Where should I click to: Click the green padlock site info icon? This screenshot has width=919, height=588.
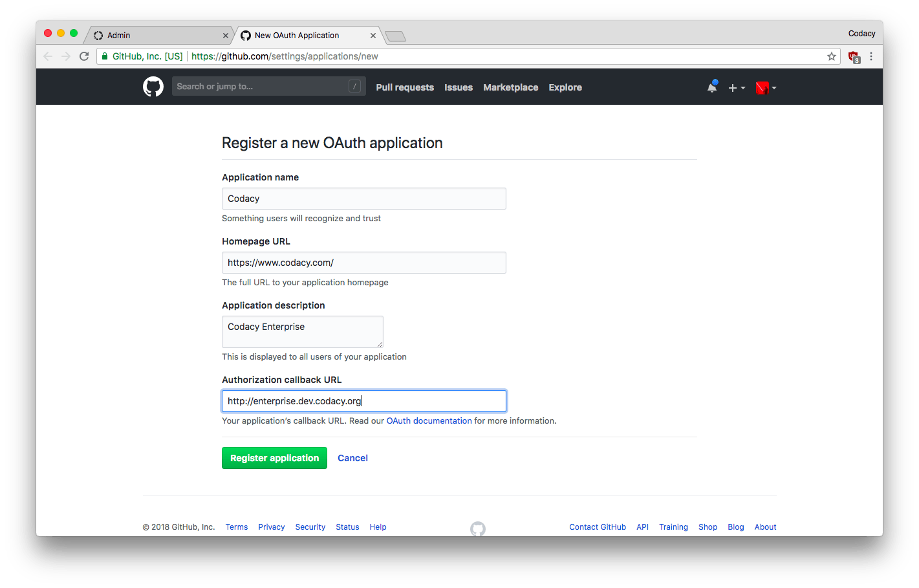[105, 56]
